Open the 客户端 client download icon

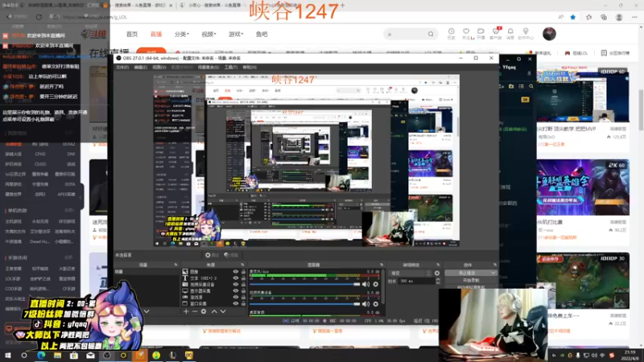(x=496, y=34)
